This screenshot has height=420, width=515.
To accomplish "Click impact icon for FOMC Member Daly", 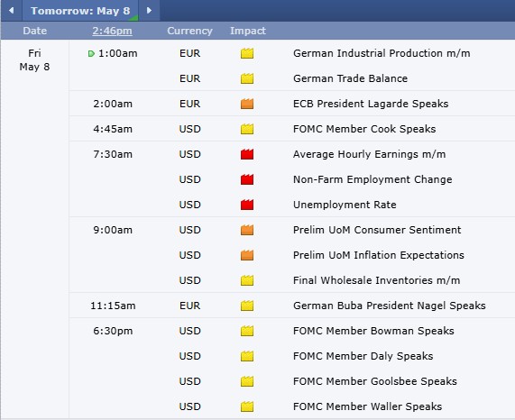I will (x=247, y=357).
